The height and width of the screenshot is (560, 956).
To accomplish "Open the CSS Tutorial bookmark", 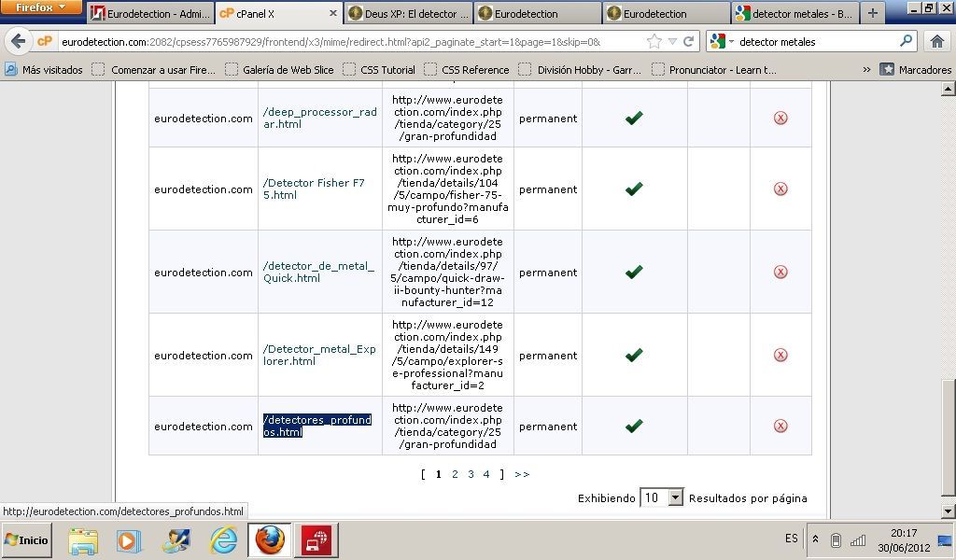I will coord(379,69).
